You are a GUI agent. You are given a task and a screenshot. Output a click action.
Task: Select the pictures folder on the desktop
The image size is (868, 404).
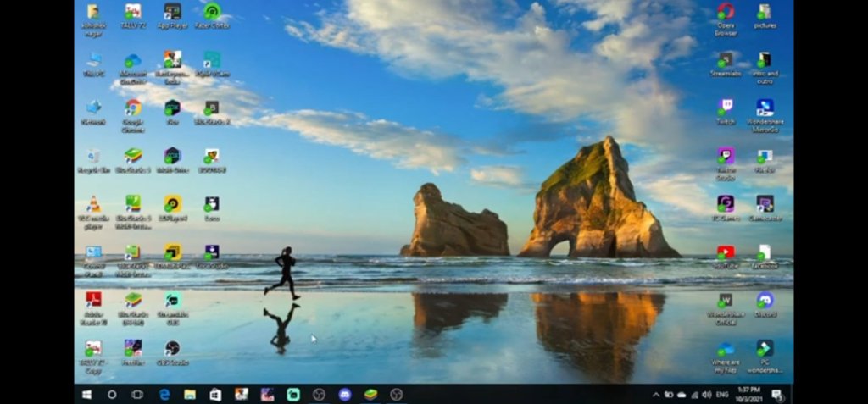click(765, 12)
